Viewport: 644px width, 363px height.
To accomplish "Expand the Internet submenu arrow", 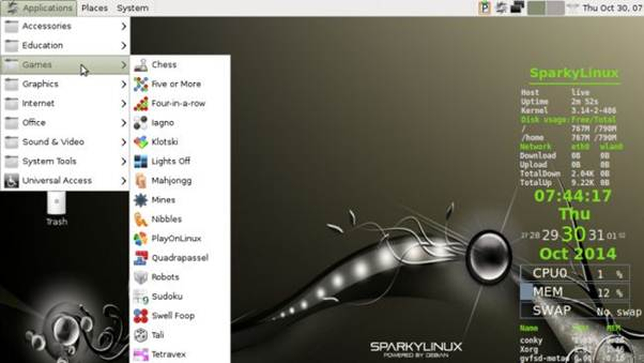I will 124,103.
